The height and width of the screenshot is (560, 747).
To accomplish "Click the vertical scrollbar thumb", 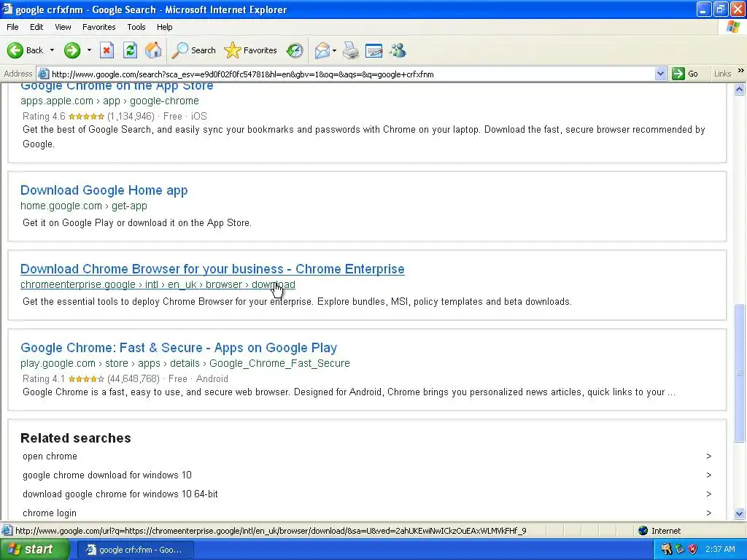I will 740,373.
